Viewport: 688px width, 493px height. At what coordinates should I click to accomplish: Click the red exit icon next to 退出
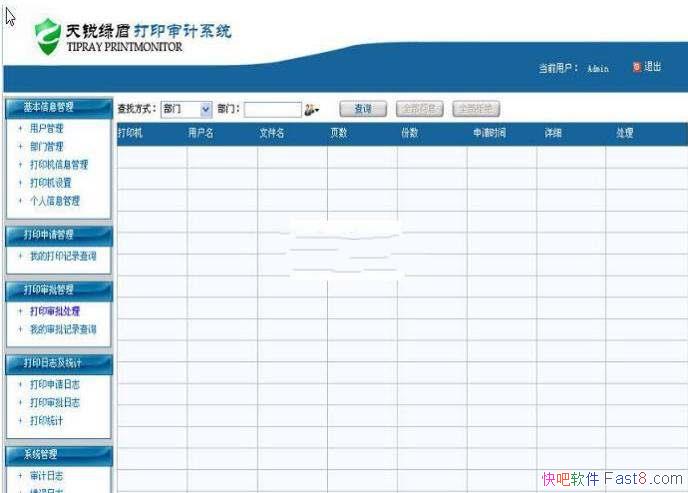tap(636, 67)
